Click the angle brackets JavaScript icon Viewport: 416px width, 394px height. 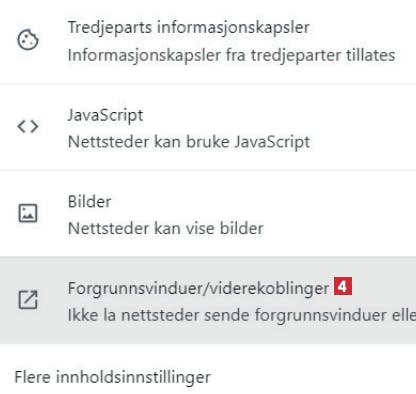pyautogui.click(x=28, y=127)
